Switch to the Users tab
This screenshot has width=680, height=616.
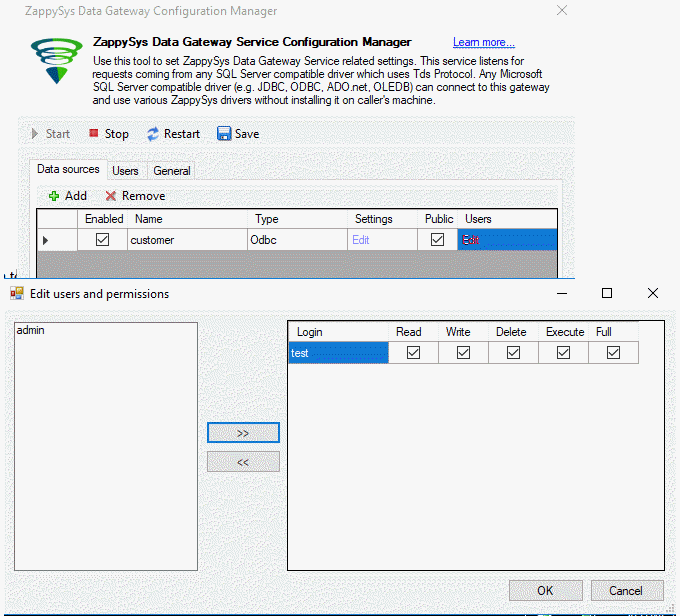coord(125,171)
